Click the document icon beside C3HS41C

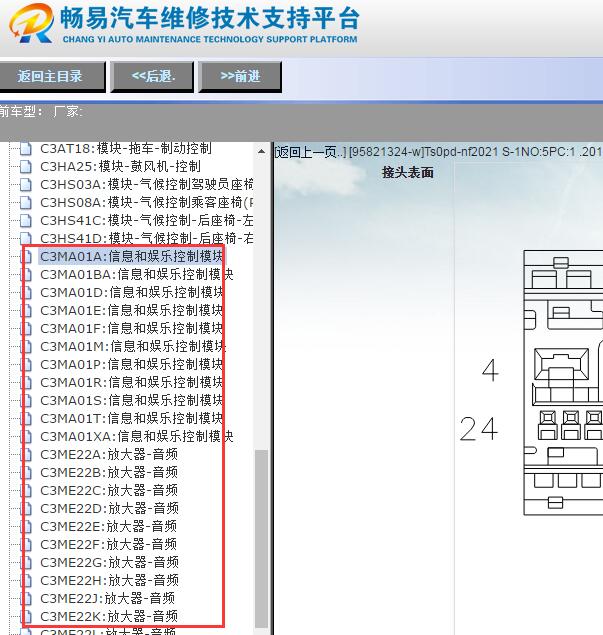[26, 220]
